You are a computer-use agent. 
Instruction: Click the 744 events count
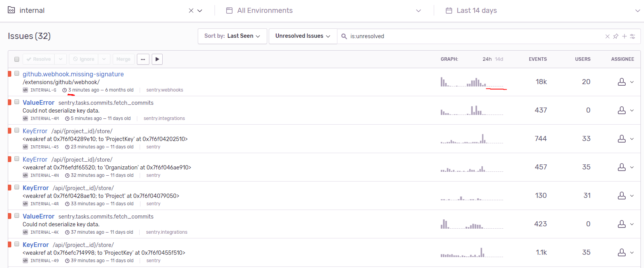[x=541, y=139]
